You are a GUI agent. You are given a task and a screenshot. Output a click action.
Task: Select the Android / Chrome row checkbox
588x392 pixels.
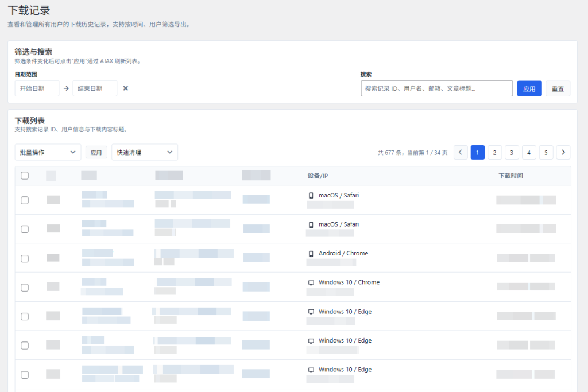point(25,258)
